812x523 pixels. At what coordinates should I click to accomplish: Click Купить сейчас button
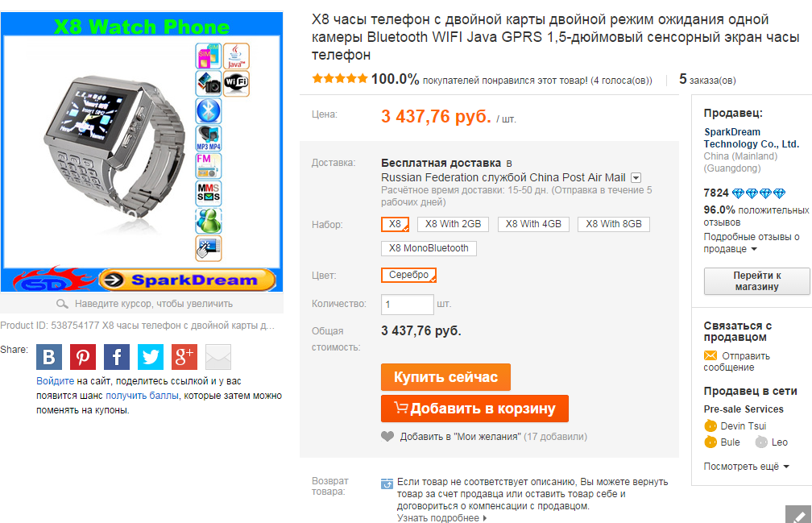446,377
